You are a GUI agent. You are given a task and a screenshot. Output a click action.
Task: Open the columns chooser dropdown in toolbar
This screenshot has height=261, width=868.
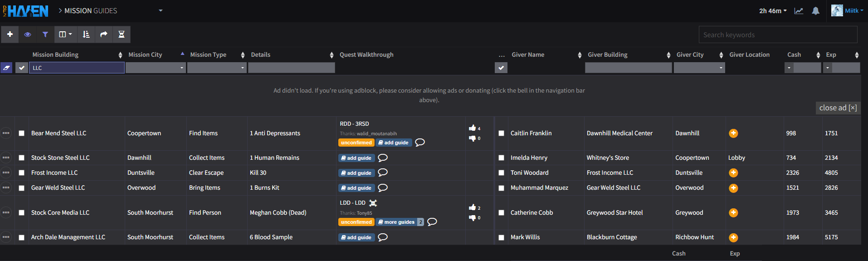(x=66, y=34)
